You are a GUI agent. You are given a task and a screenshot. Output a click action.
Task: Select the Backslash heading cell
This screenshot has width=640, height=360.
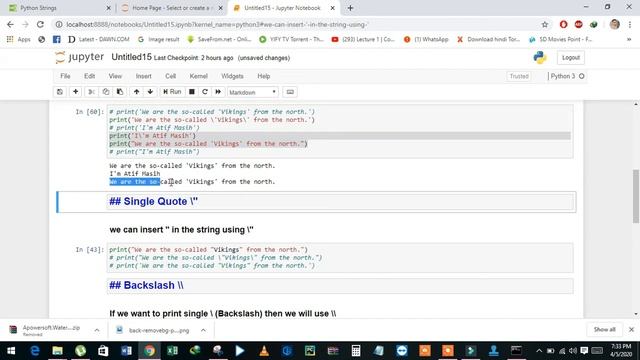pos(340,285)
